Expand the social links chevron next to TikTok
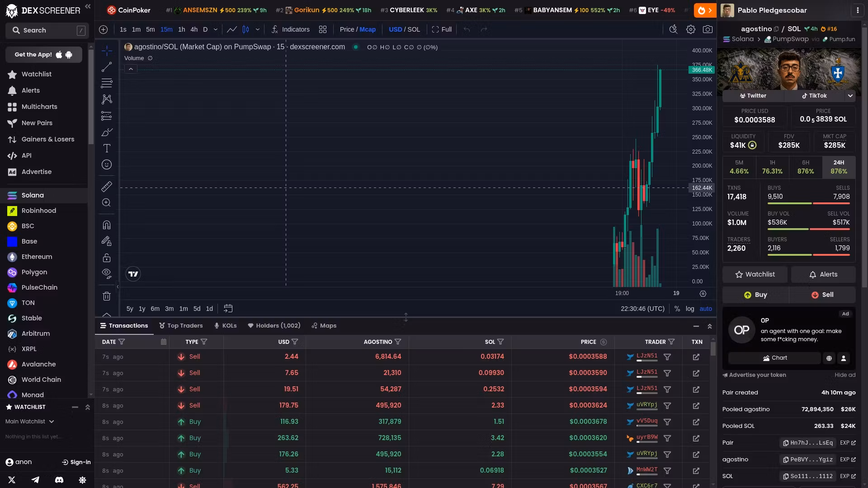Screen dimensions: 868x488 click(x=850, y=96)
